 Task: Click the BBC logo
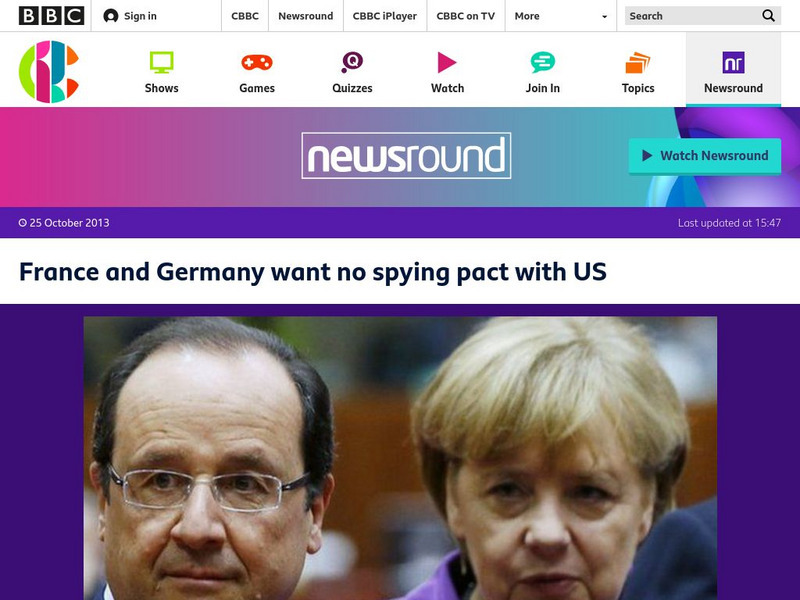(51, 16)
